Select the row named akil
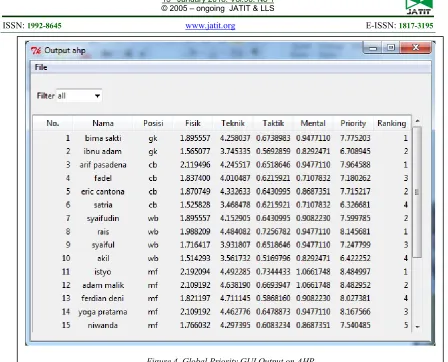This screenshot has width=448, height=362. (x=222, y=258)
